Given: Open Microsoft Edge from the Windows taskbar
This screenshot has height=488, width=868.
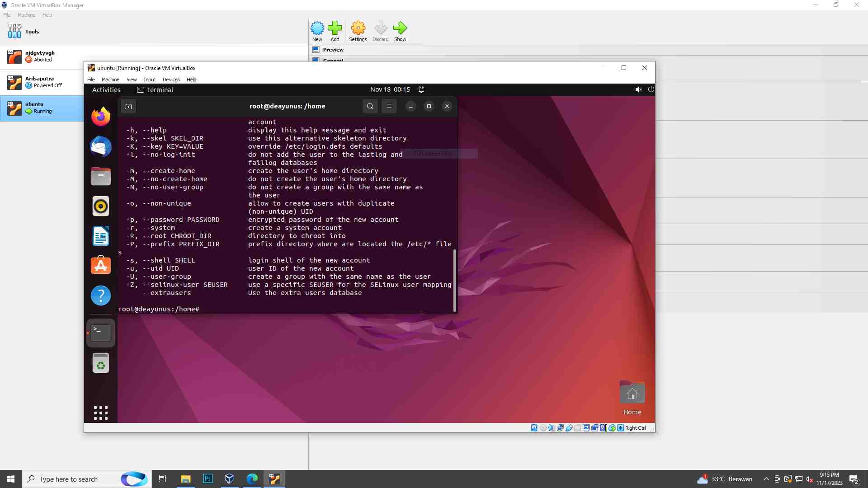Looking at the screenshot, I should [x=252, y=479].
